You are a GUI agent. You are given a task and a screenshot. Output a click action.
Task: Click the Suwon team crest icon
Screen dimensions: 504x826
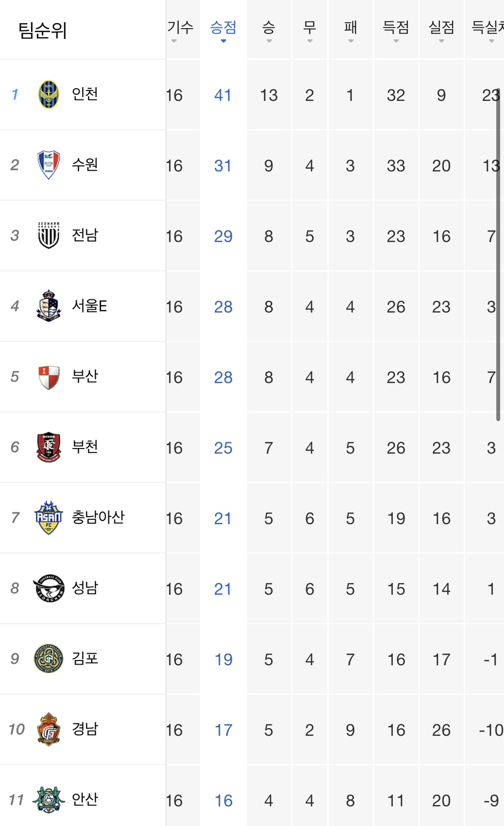click(49, 165)
